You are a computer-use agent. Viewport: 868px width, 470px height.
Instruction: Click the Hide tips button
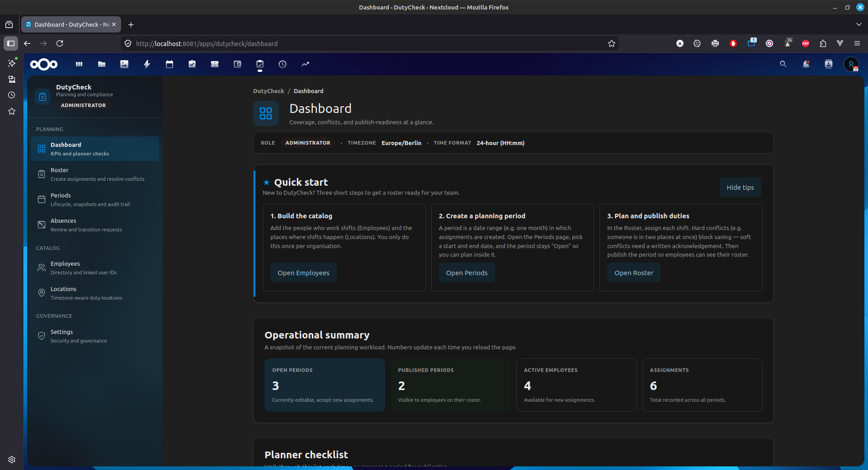(740, 187)
